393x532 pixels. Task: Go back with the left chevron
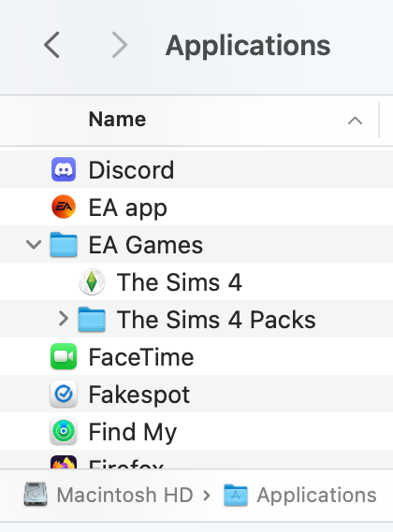pos(51,45)
